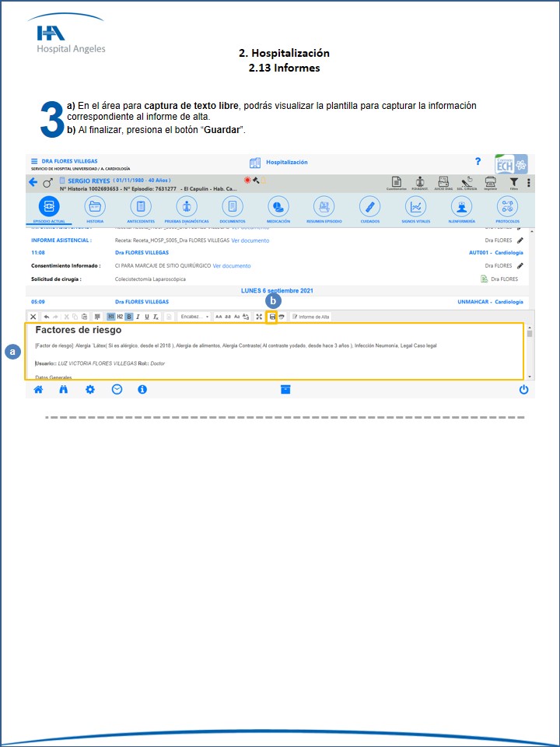Open the help question mark icon
The width and height of the screenshot is (560, 747).
pos(478,162)
